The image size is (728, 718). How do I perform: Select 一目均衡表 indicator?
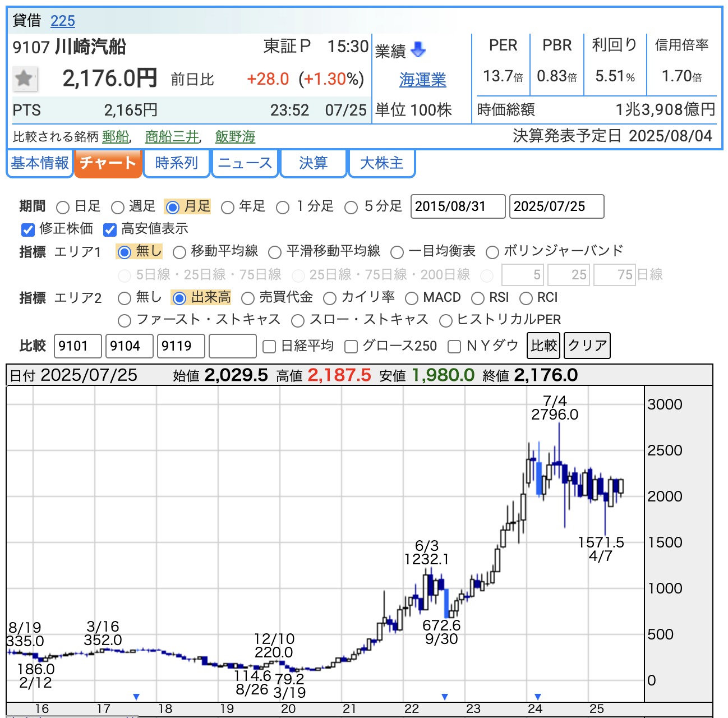point(397,252)
